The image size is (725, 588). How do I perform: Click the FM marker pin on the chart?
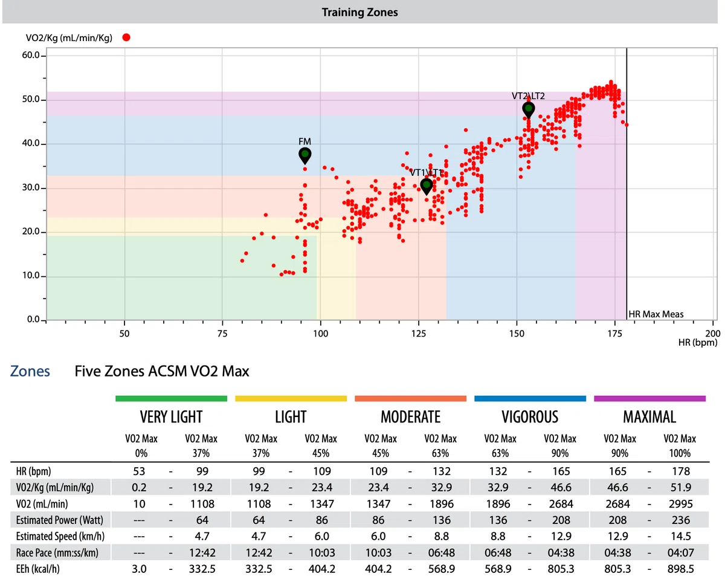click(x=305, y=156)
